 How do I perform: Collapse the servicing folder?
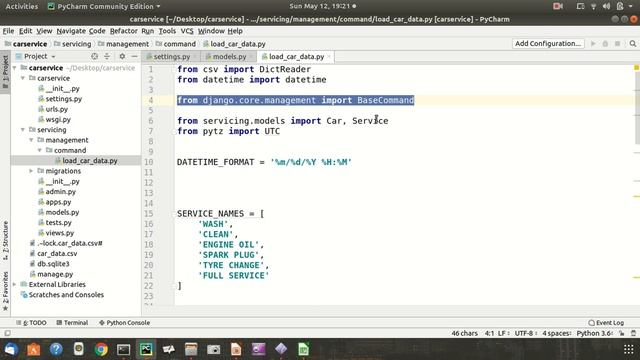23,130
